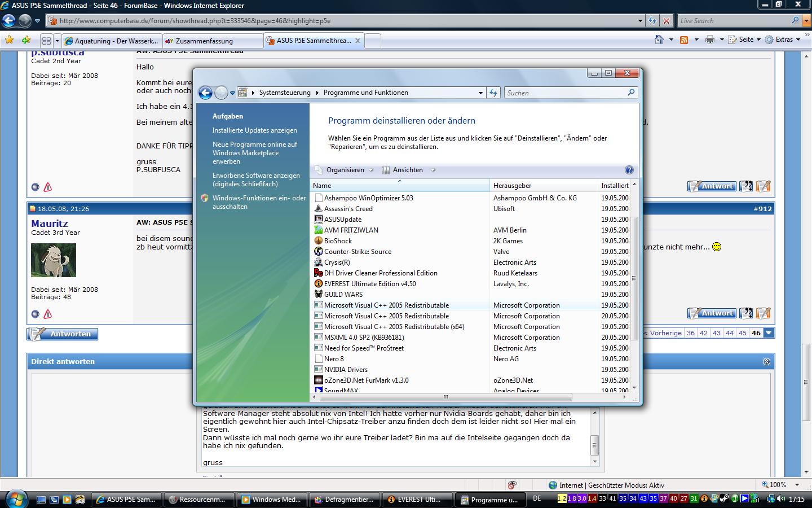Click Systemsteuerung in the breadcrumb path
The image size is (812, 508).
click(x=285, y=93)
